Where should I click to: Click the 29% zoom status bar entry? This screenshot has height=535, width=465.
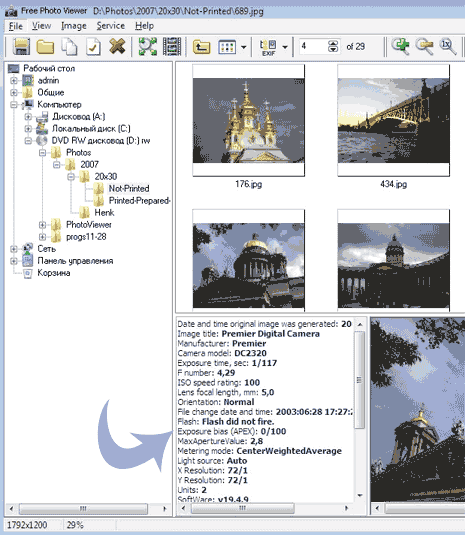pyautogui.click(x=75, y=525)
